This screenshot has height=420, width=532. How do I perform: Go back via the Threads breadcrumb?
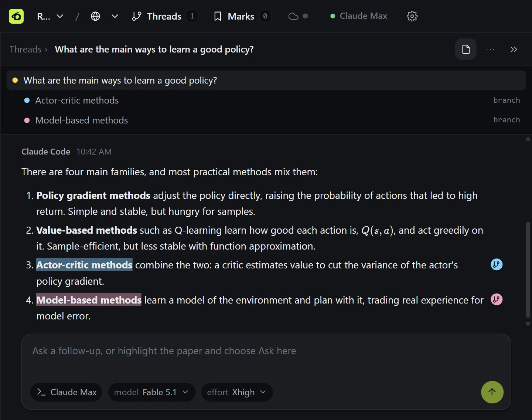[25, 49]
